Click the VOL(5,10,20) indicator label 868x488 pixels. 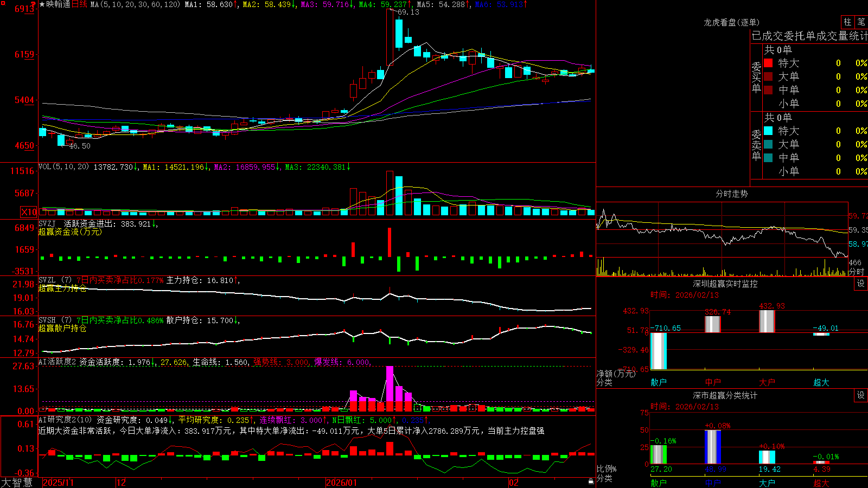click(63, 167)
